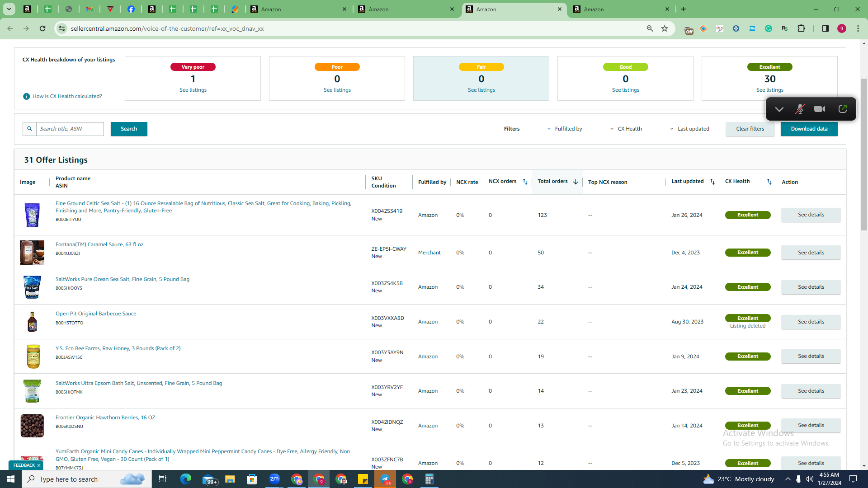
Task: Sort listings by CX Health column
Action: click(769, 182)
